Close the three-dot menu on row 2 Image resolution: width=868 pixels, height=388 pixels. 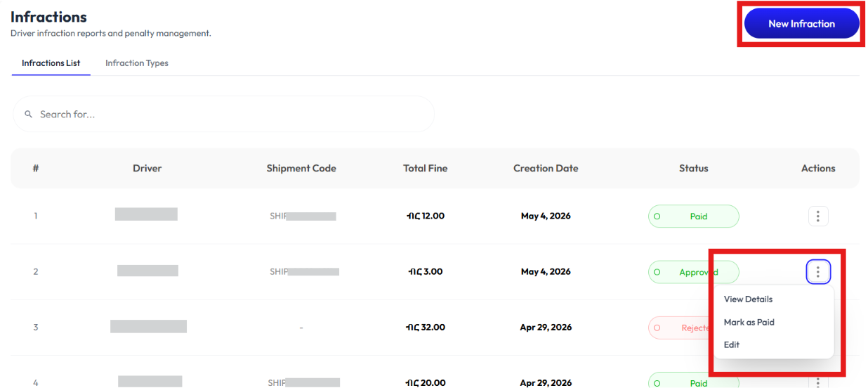tap(818, 271)
